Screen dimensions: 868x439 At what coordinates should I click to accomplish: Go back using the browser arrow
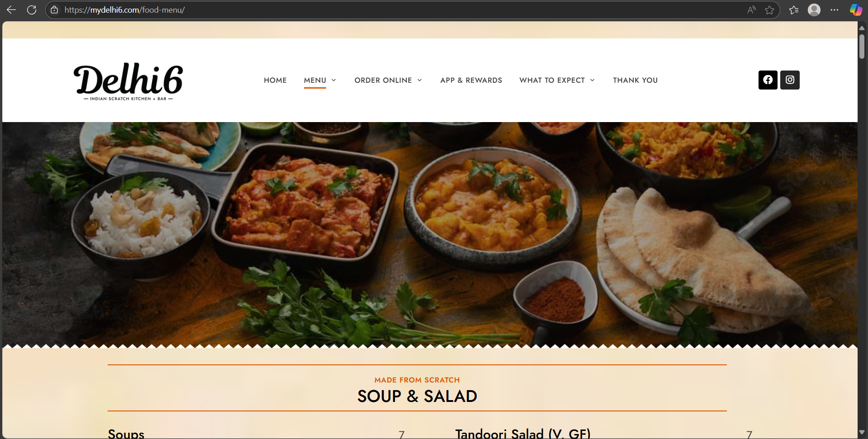[11, 9]
